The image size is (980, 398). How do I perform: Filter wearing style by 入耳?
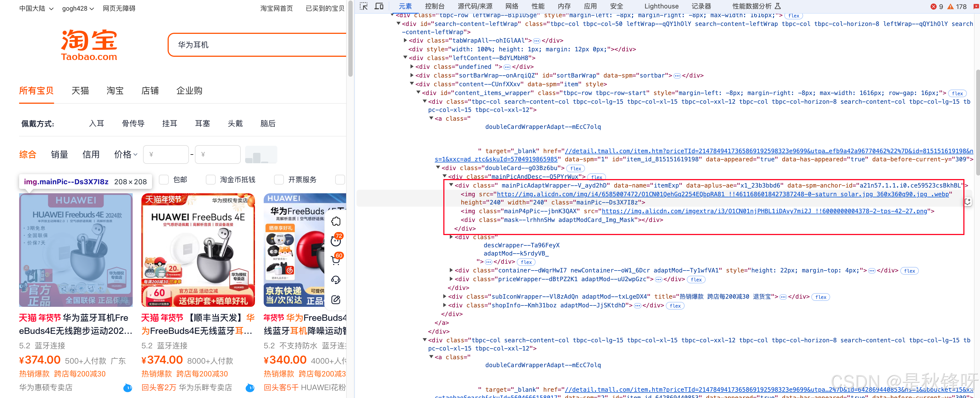pyautogui.click(x=97, y=124)
